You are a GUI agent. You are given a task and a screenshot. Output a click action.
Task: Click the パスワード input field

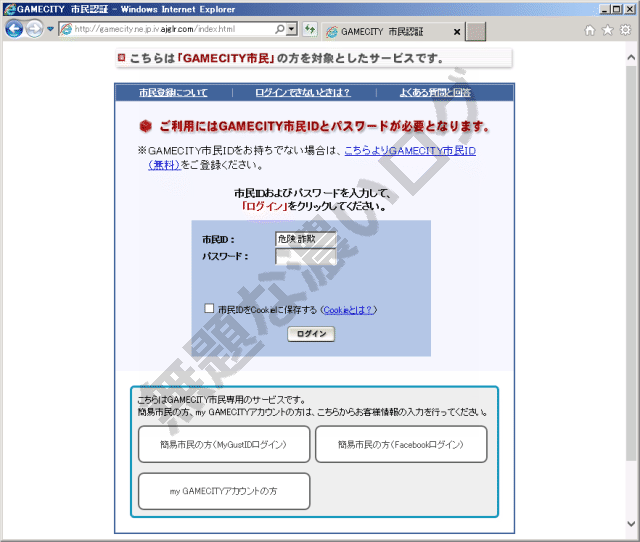click(306, 257)
